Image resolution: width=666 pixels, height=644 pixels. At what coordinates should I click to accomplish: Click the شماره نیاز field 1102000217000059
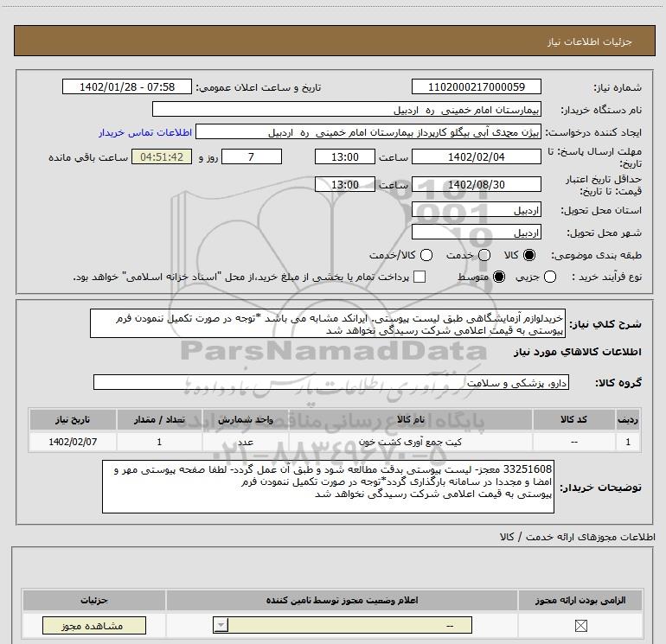point(476,87)
